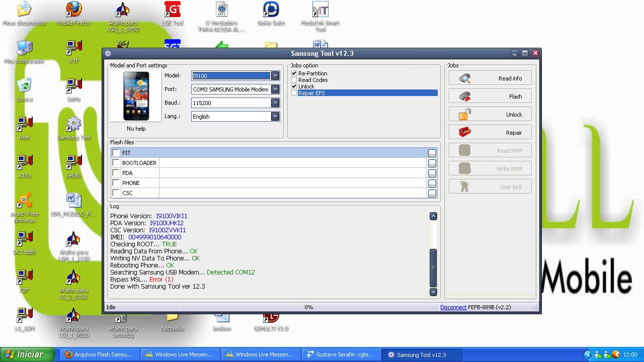Check the BOOTLOADER flash file box
644x362 pixels.
116,163
